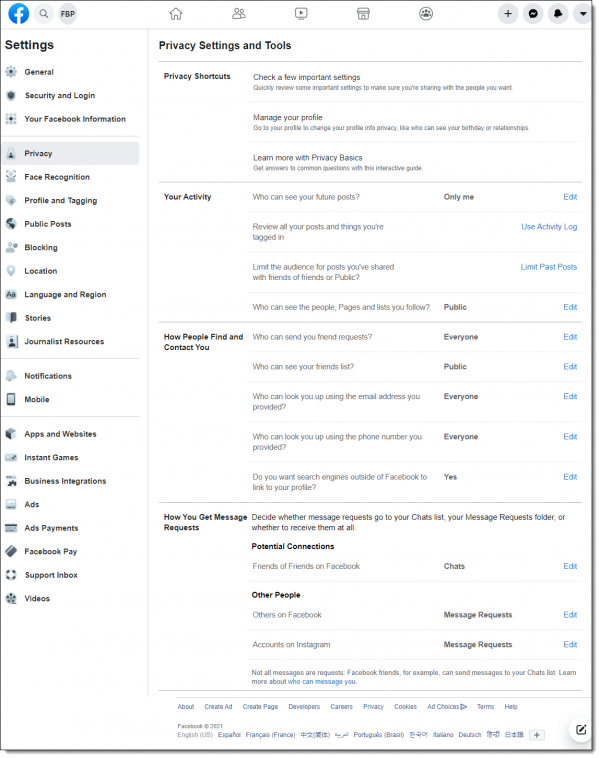600x758 pixels.
Task: Click the Limit Past Posts link
Action: point(549,267)
